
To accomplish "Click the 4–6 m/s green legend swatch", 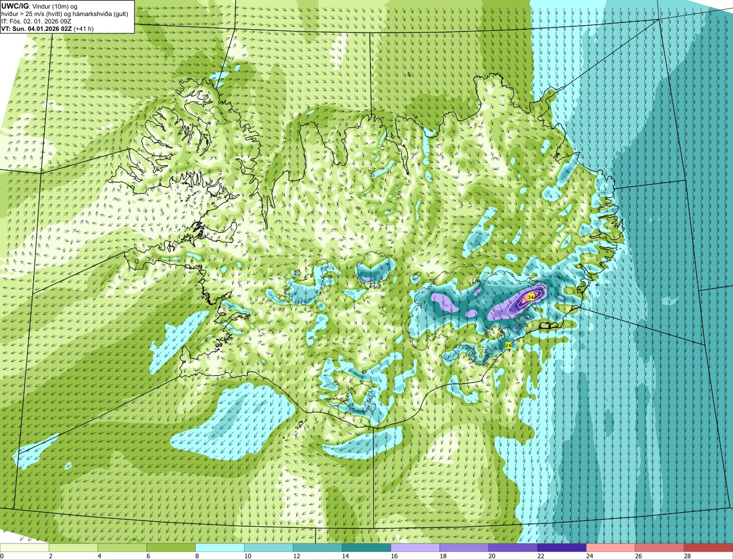I will tap(122, 547).
